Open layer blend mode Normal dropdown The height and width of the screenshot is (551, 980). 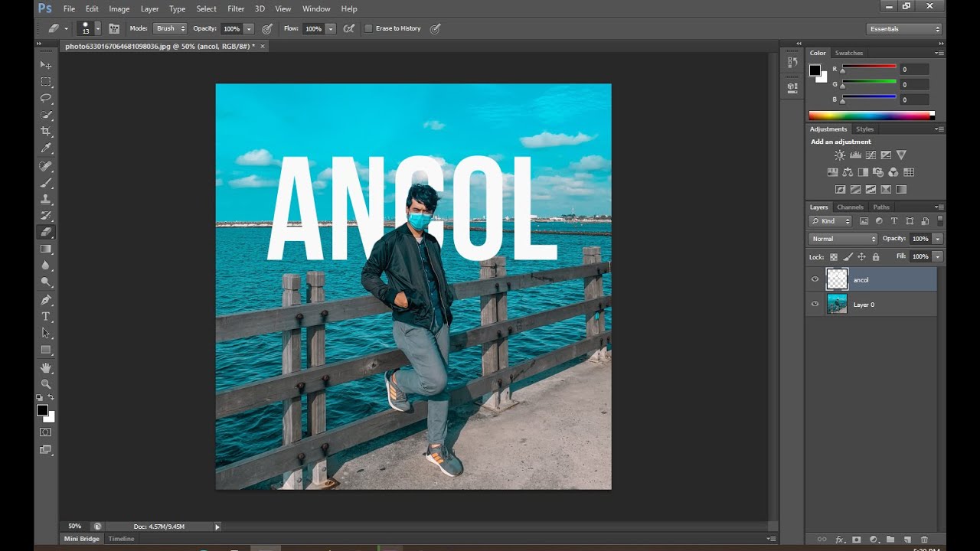pos(843,239)
